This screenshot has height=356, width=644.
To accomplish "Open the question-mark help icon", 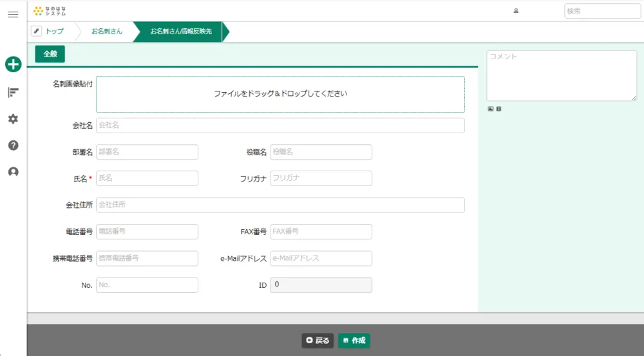I will click(x=13, y=145).
